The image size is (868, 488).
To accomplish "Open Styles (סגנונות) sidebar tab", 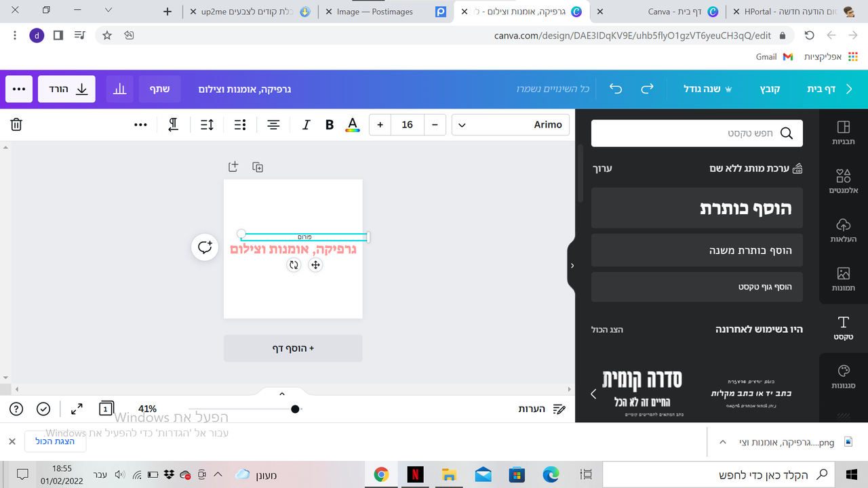I will (x=844, y=377).
